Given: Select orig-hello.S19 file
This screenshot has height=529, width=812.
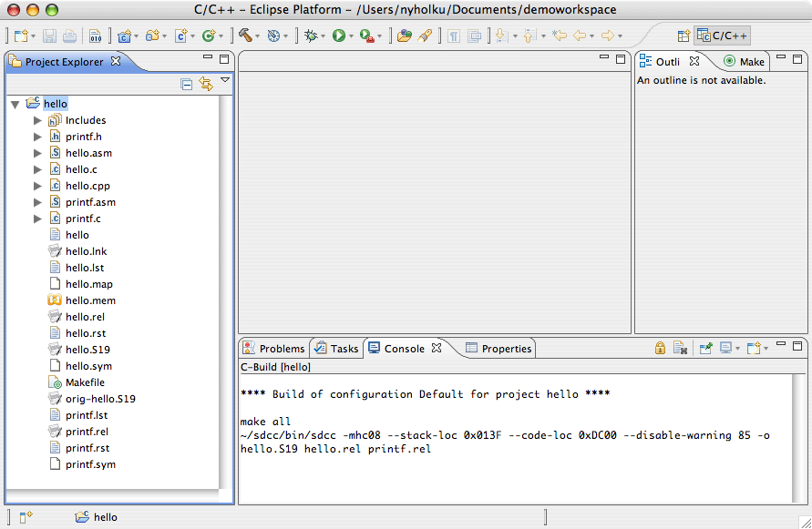Looking at the screenshot, I should (100, 399).
